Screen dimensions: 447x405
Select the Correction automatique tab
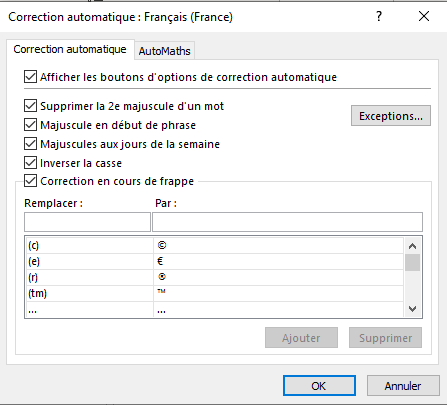[70, 49]
